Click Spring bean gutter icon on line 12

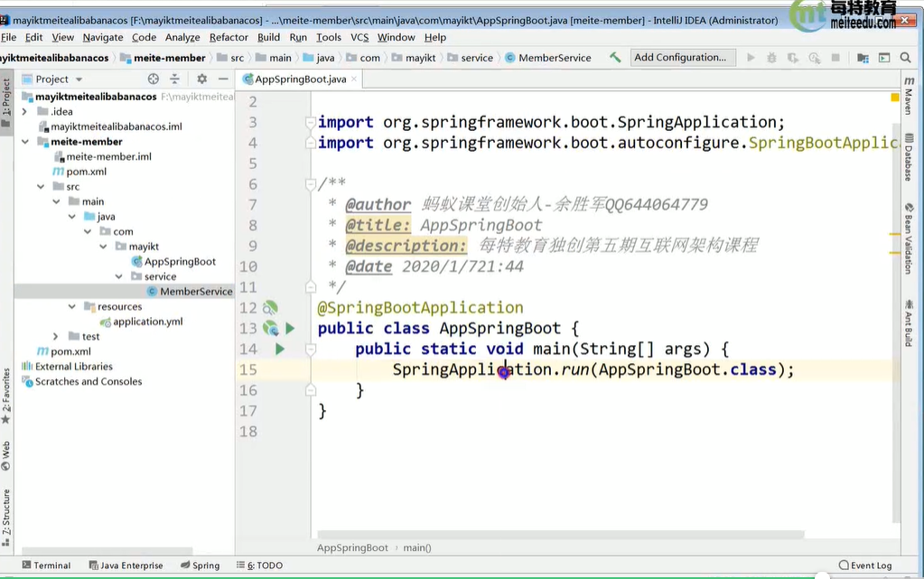pyautogui.click(x=270, y=308)
